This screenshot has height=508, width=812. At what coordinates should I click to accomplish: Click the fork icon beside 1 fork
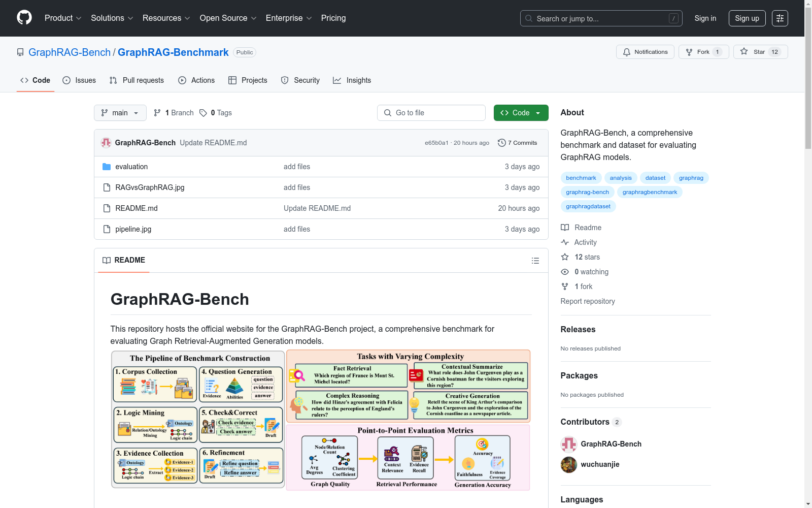point(565,287)
